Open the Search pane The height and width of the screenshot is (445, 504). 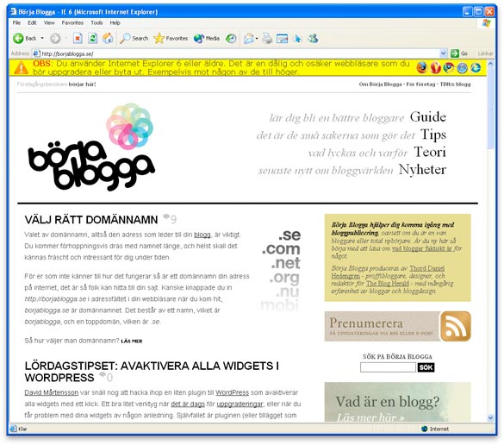point(134,38)
